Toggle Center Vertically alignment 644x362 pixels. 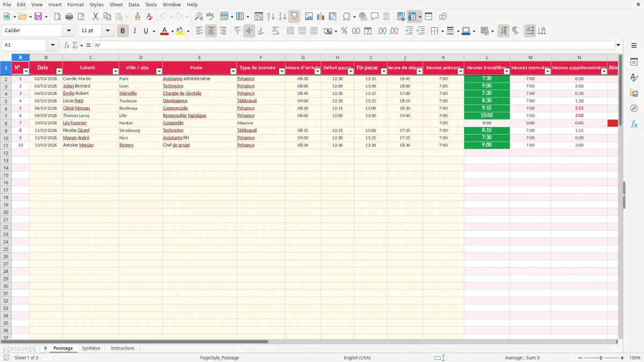[x=249, y=31]
